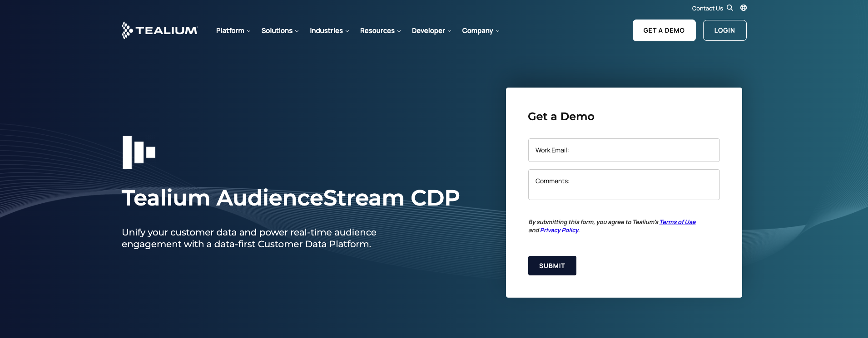Expand the Developer menu

[432, 31]
